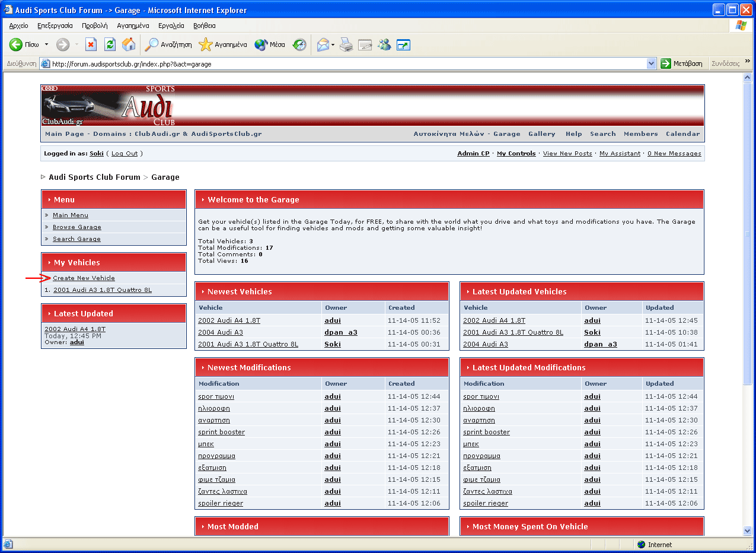Click the Create New Vehicle link
This screenshot has width=756, height=553.
pos(84,278)
